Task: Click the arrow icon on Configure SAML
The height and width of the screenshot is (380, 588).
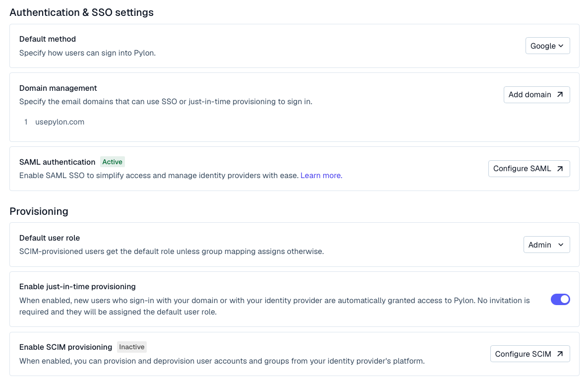Action: pos(560,169)
